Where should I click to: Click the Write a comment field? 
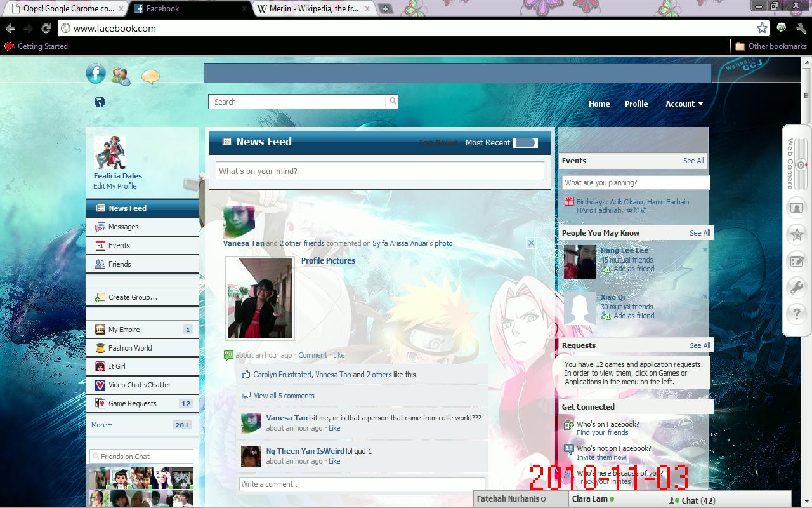pyautogui.click(x=362, y=484)
